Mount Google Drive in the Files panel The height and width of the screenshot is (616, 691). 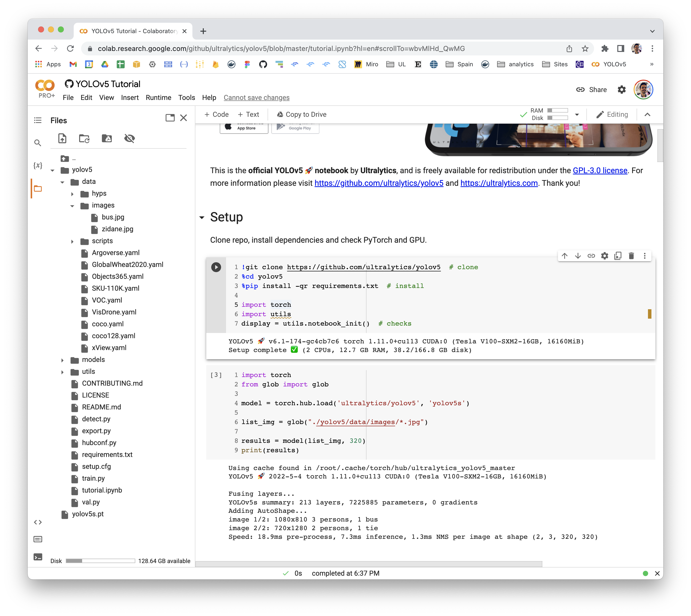coord(107,139)
